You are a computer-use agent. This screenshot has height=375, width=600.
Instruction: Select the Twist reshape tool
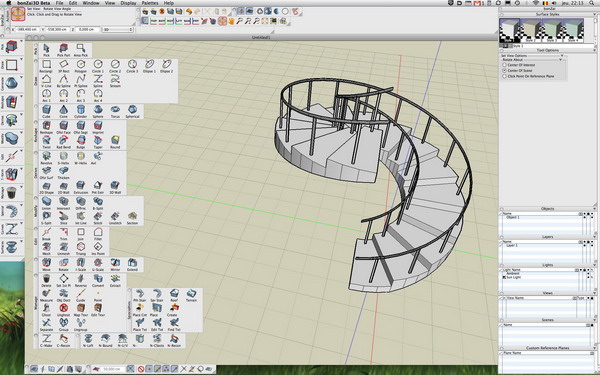pyautogui.click(x=46, y=142)
